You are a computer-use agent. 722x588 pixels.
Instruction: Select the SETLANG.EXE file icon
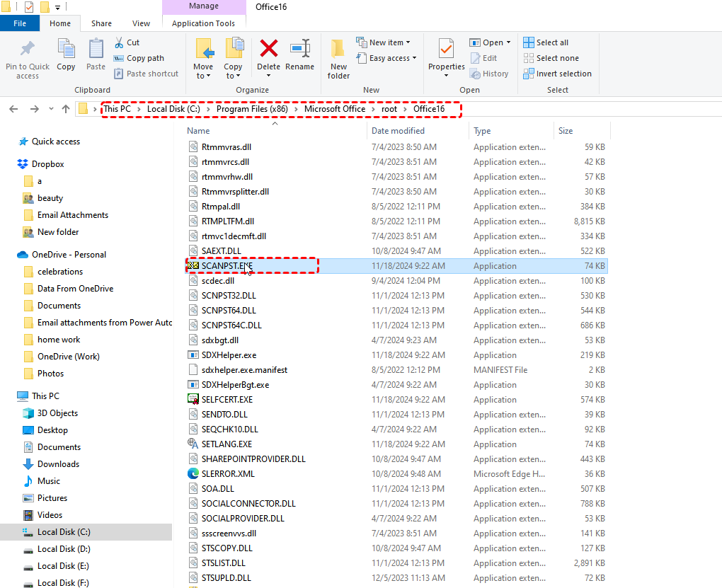click(193, 444)
